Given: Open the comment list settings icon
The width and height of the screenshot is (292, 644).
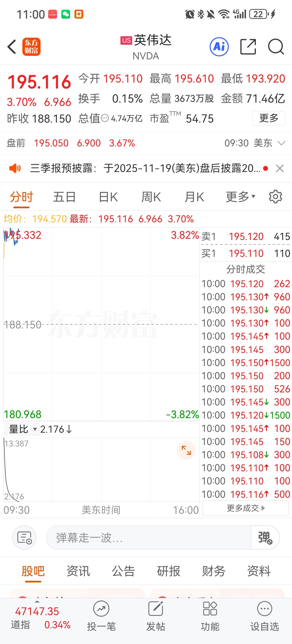Looking at the screenshot, I should [x=24, y=537].
